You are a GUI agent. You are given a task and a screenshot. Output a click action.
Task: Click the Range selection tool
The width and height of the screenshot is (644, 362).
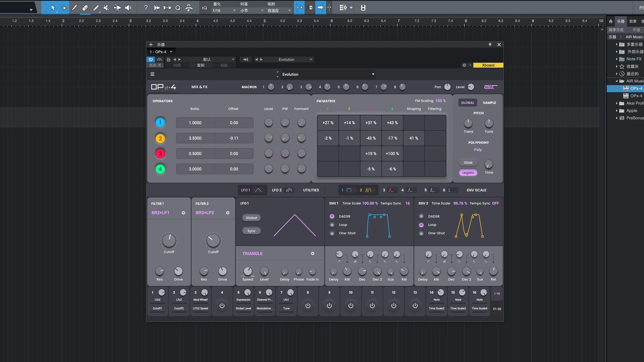click(x=64, y=7)
